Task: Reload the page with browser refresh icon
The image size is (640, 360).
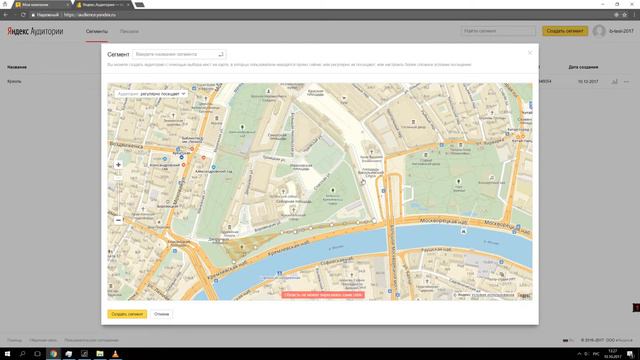Action: (23, 15)
